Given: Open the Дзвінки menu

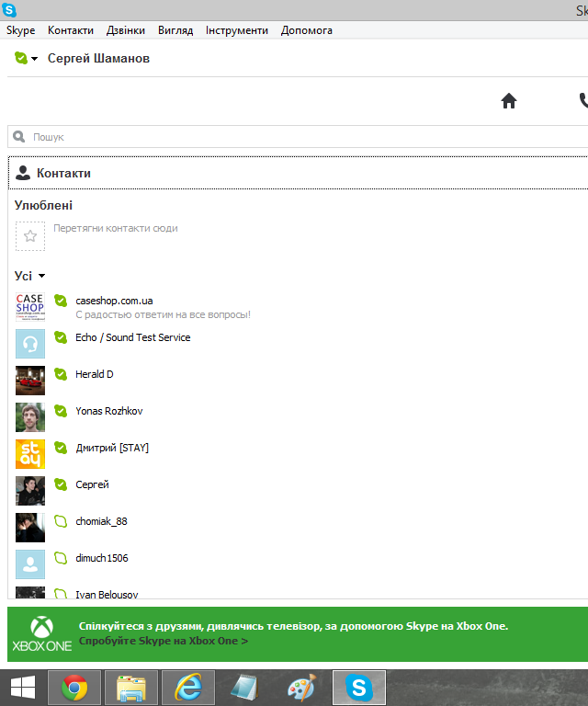Looking at the screenshot, I should pos(126,30).
